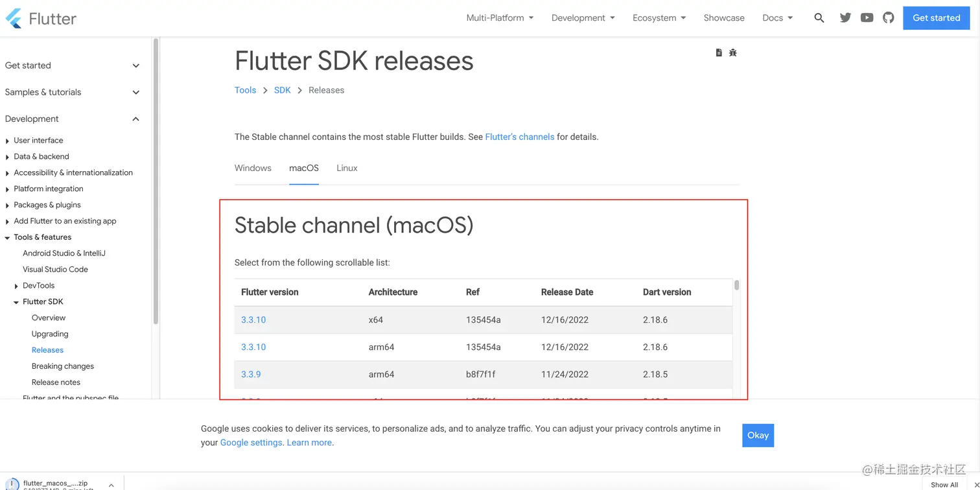
Task: Open download item options chevron
Action: (x=111, y=485)
